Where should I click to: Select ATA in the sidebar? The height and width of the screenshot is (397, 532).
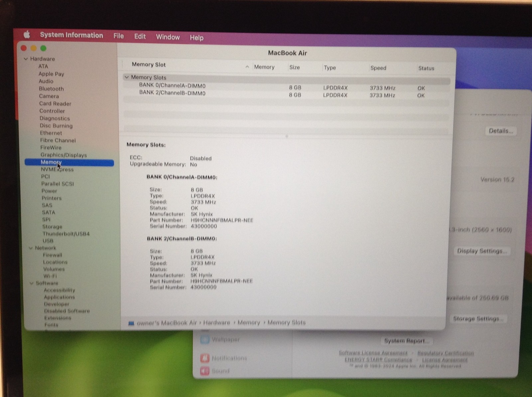click(43, 66)
